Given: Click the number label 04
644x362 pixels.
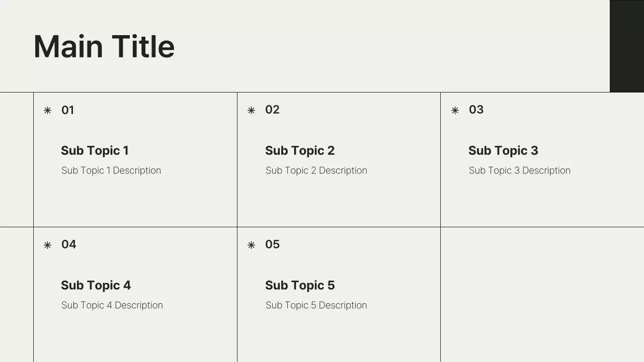Looking at the screenshot, I should [x=69, y=244].
